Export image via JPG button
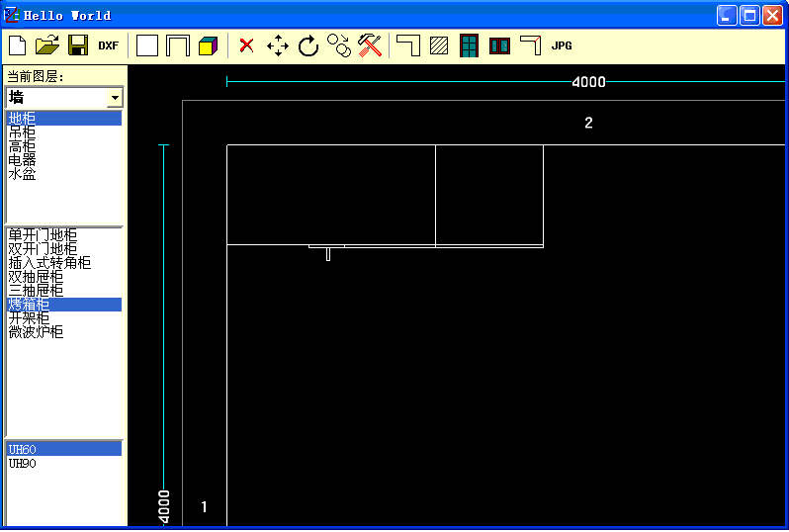The width and height of the screenshot is (789, 532). tap(562, 45)
